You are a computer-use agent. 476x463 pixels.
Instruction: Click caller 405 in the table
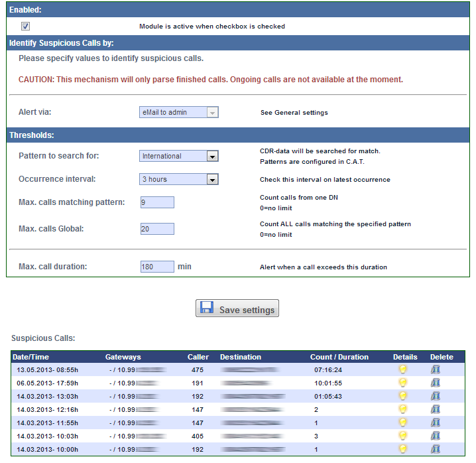click(x=198, y=436)
